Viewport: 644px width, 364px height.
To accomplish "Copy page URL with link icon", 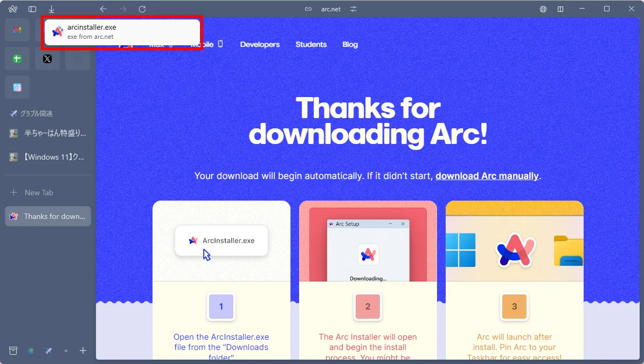I will (308, 9).
